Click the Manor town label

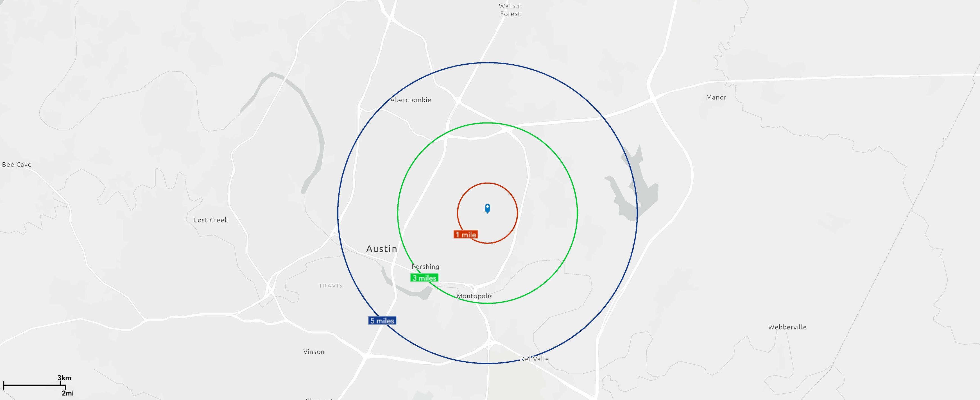coord(716,97)
